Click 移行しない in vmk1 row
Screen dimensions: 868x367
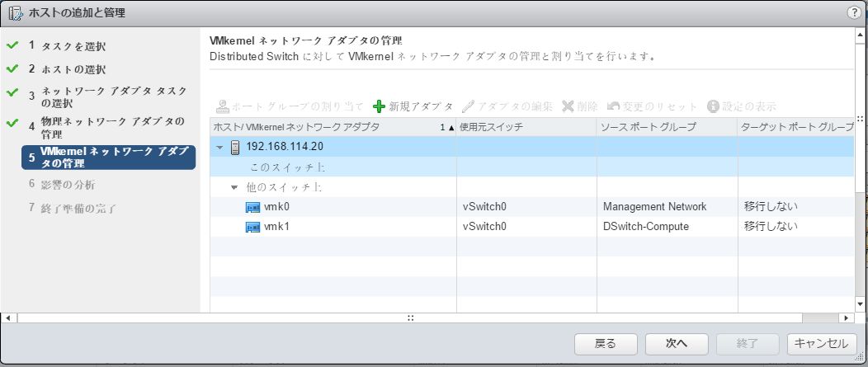click(771, 227)
